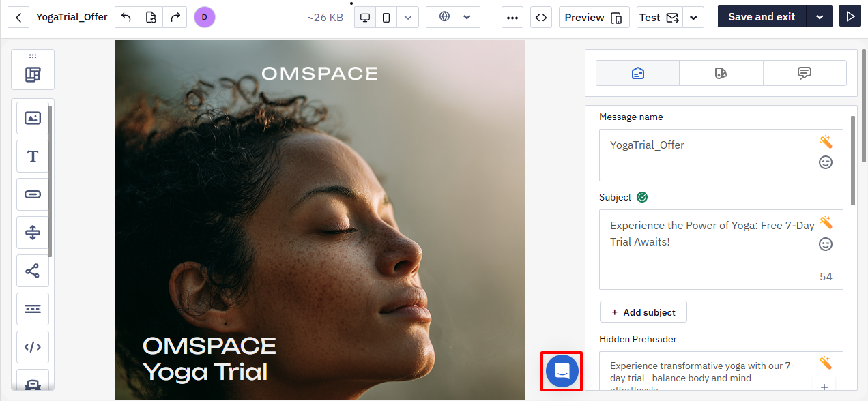Click the green Subject check icon

point(642,197)
